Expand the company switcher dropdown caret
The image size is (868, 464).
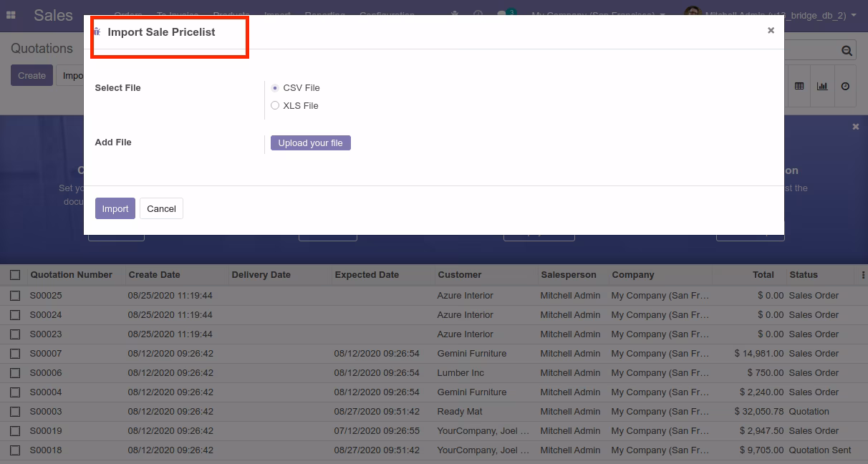[x=662, y=15]
